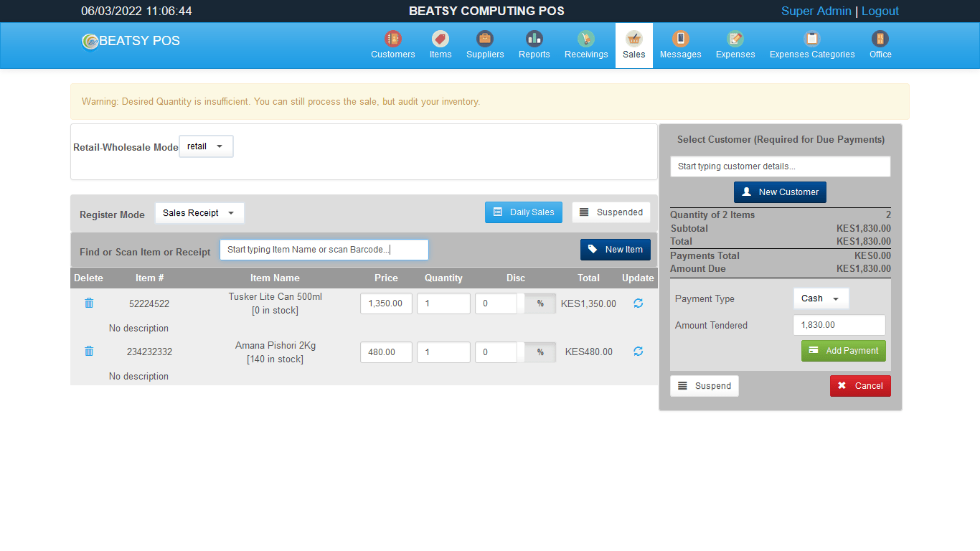Focus the customer details search field
The height and width of the screenshot is (551, 980).
[x=780, y=166]
